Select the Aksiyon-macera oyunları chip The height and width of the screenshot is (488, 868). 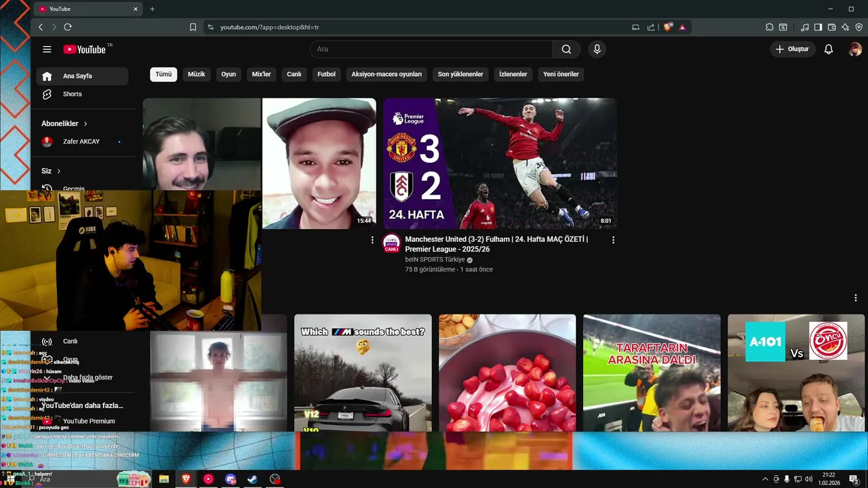click(x=387, y=74)
